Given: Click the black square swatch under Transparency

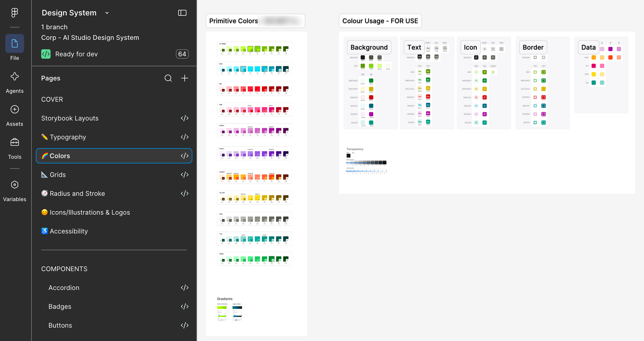Looking at the screenshot, I should coord(349,156).
